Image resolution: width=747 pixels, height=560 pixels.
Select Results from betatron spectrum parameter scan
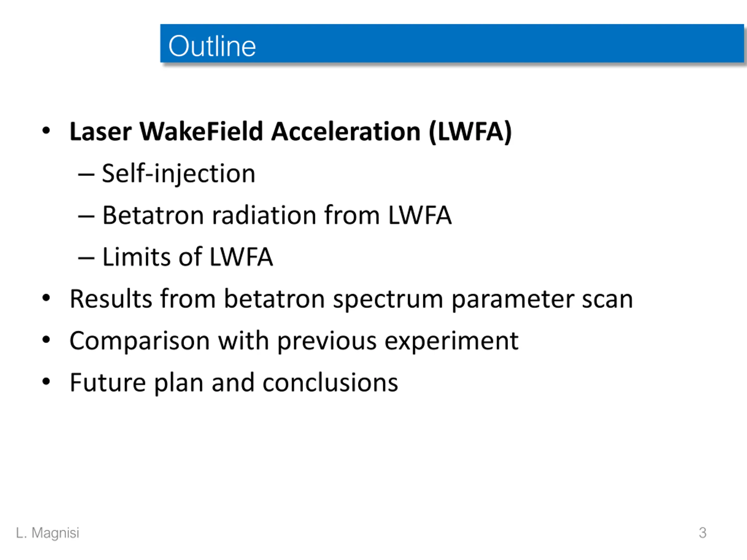tap(351, 299)
